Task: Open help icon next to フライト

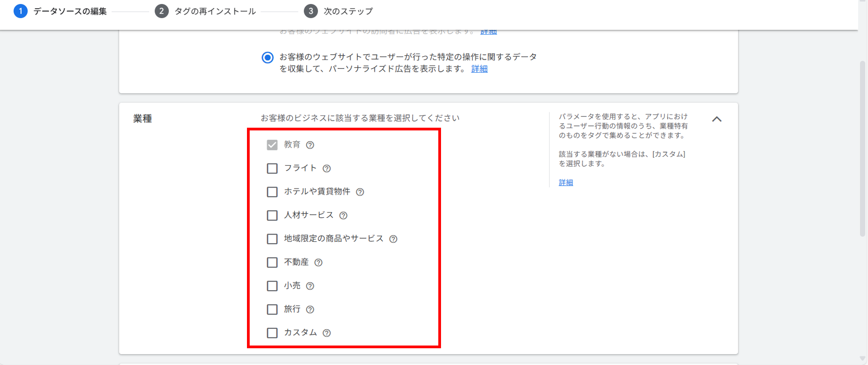Action: coord(327,168)
